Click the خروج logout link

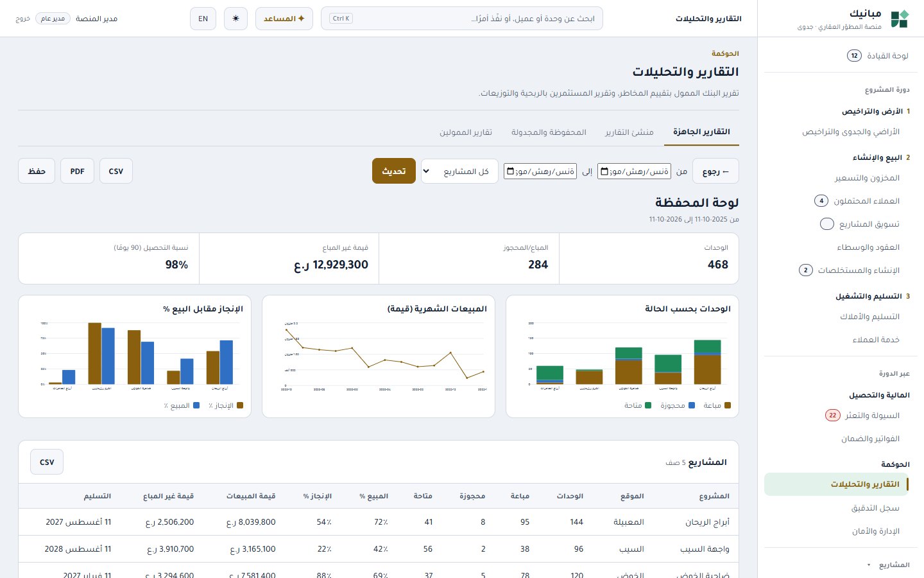click(x=23, y=19)
